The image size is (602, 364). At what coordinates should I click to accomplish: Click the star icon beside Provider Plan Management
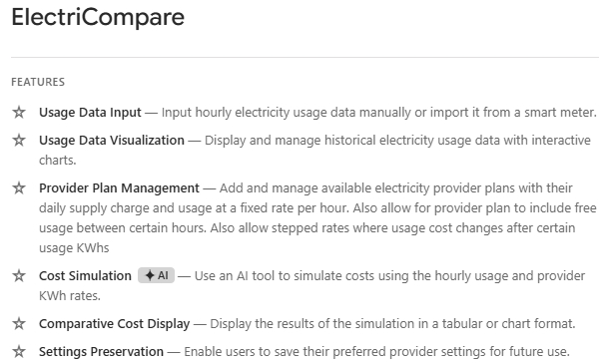pyautogui.click(x=19, y=188)
